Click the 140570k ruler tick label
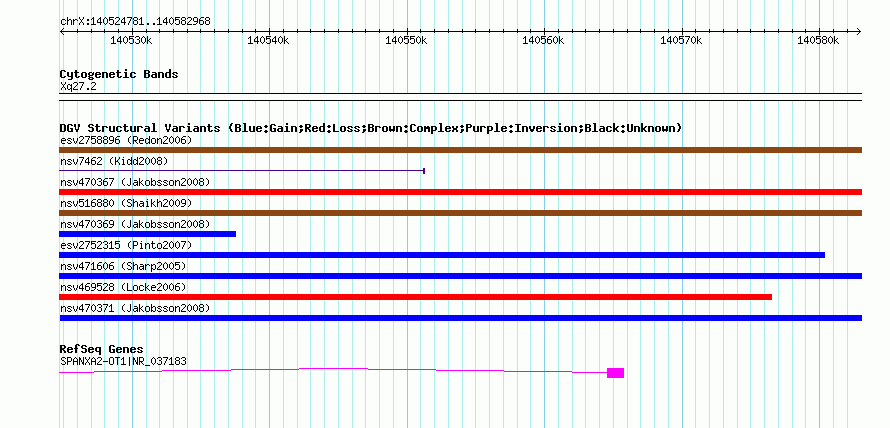The image size is (890, 428). pos(681,41)
